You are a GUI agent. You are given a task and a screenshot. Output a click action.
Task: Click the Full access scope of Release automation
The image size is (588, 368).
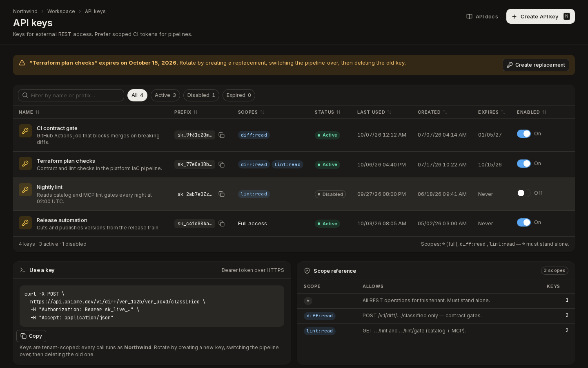tap(252, 224)
